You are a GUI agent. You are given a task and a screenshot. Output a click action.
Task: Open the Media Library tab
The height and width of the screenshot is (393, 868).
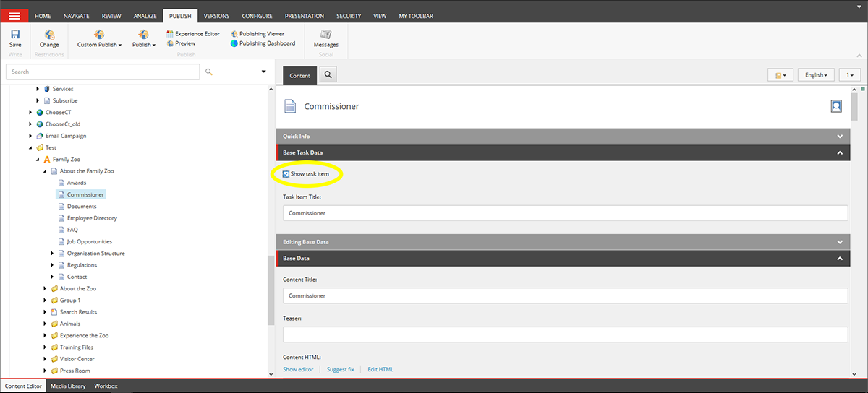coord(67,386)
